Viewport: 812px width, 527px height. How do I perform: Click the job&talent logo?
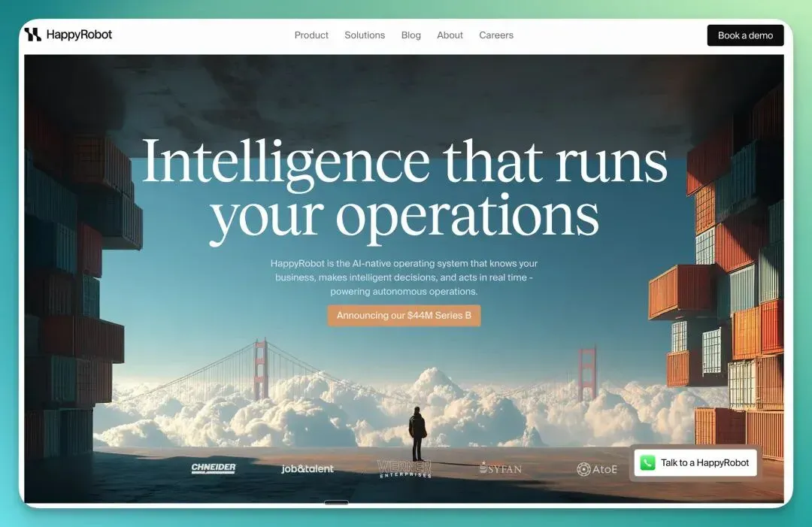coord(308,468)
